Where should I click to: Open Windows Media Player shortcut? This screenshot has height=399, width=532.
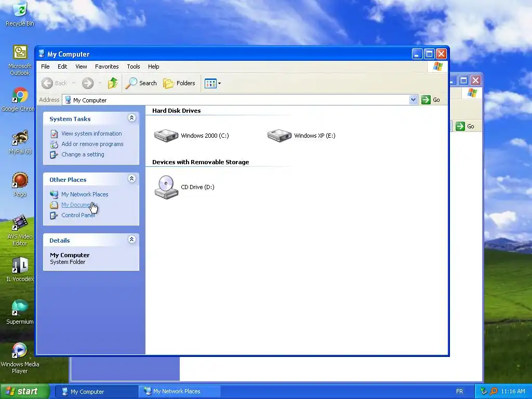coord(20,358)
